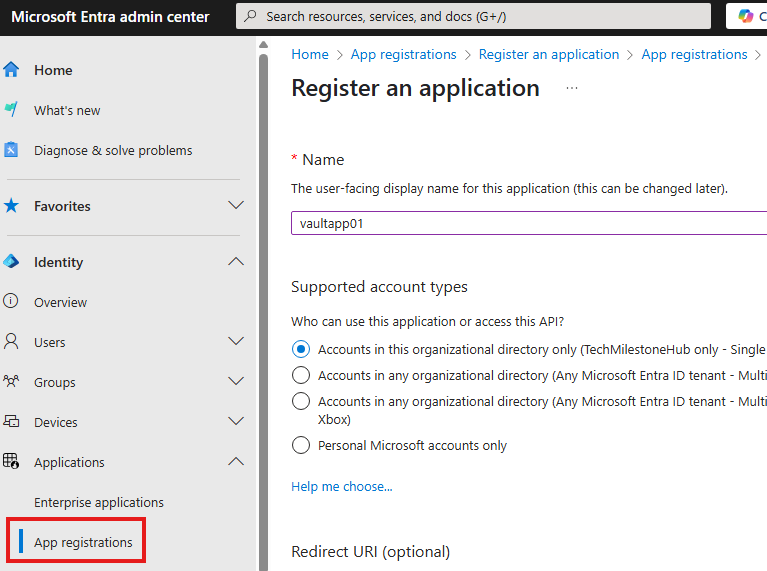The image size is (767, 571).
Task: Click the vaultapp01 Name input field
Action: 529,223
